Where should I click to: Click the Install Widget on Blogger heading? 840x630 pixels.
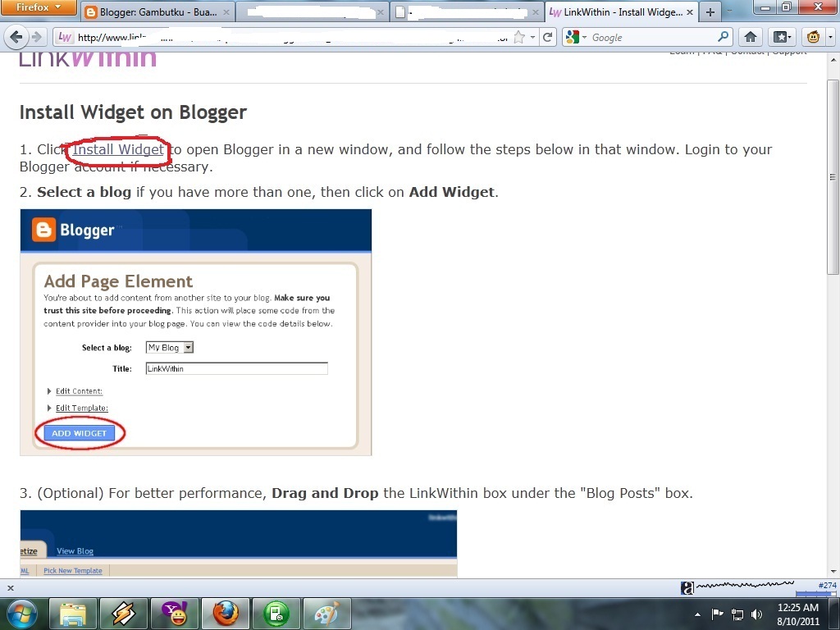(134, 112)
